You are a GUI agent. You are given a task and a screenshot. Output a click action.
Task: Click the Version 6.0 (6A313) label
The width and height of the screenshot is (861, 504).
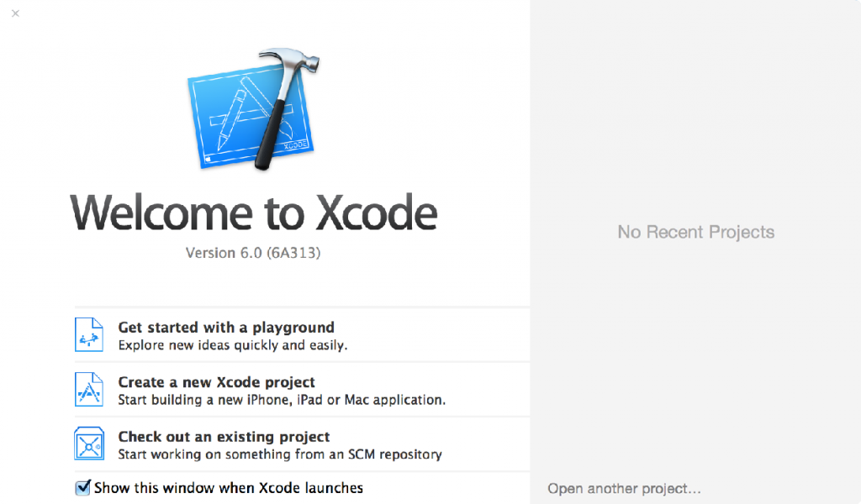(253, 253)
